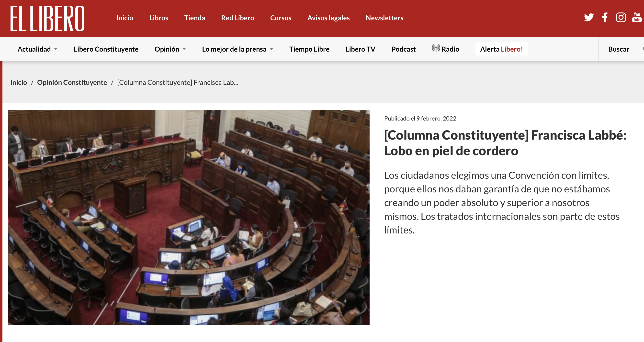Open the Facebook icon in header

point(605,18)
